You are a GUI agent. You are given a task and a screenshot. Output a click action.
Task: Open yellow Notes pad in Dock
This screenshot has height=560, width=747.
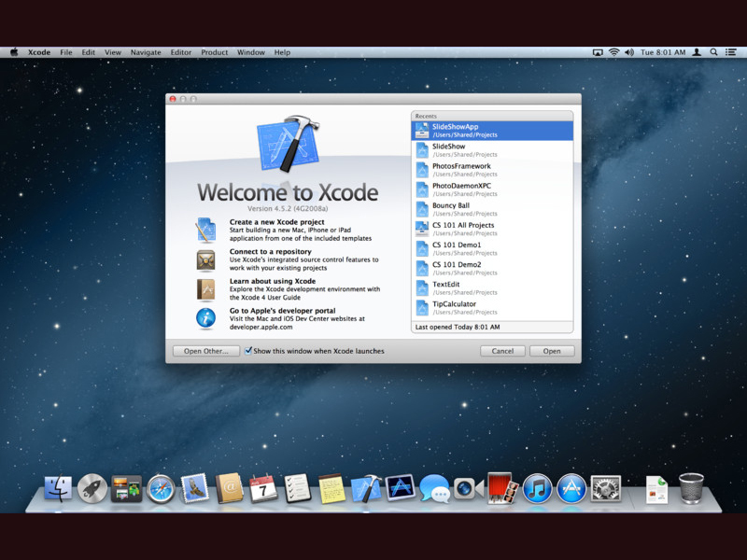click(x=332, y=488)
